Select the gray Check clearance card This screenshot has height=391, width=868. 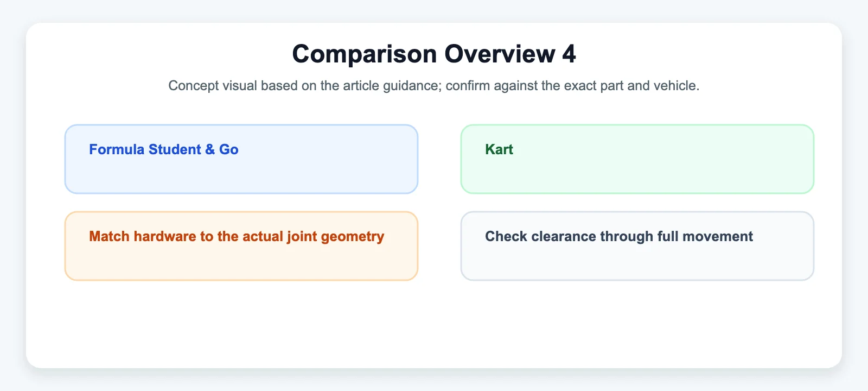[637, 246]
